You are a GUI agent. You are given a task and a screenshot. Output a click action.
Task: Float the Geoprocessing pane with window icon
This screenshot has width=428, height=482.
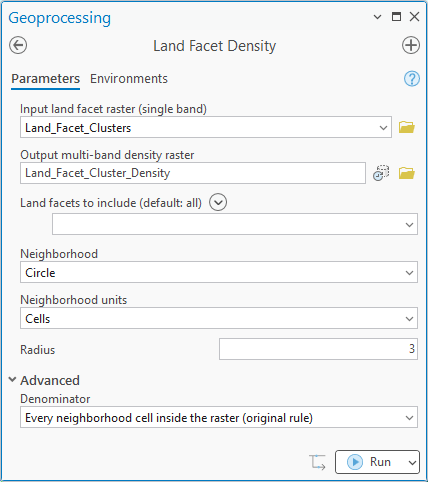[396, 17]
